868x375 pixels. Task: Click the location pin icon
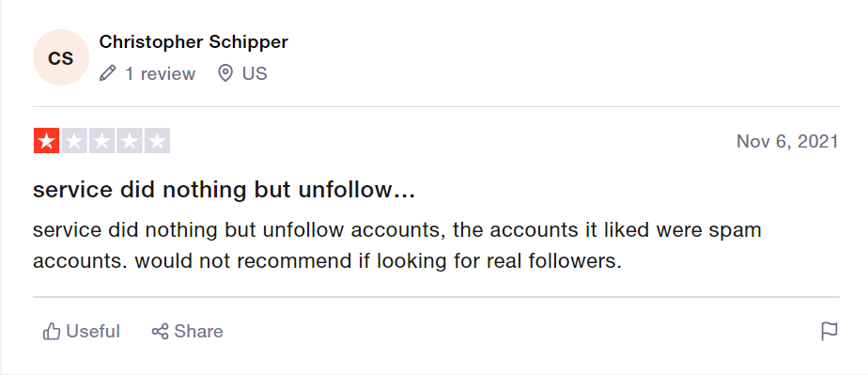point(225,73)
